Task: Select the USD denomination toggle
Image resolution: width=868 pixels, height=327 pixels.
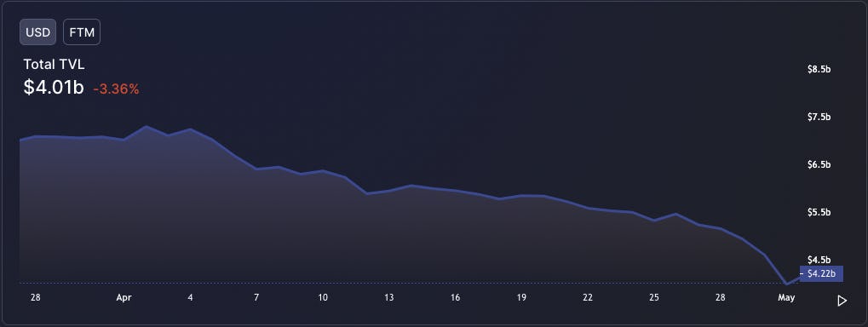Action: click(x=38, y=32)
